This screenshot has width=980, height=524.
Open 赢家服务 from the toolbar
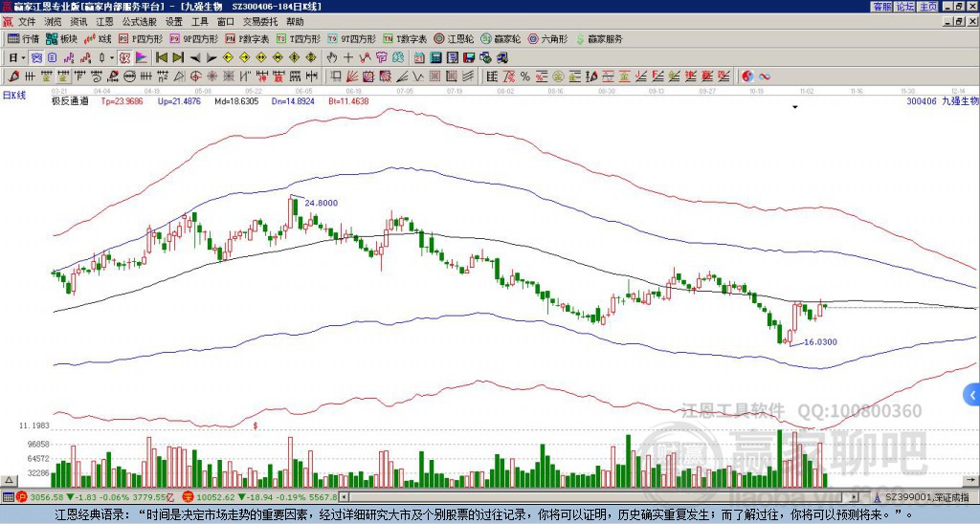(599, 38)
